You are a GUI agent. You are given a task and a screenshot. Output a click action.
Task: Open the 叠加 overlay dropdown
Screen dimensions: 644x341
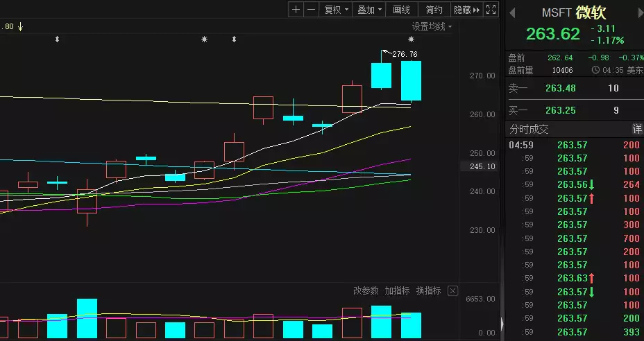click(368, 10)
